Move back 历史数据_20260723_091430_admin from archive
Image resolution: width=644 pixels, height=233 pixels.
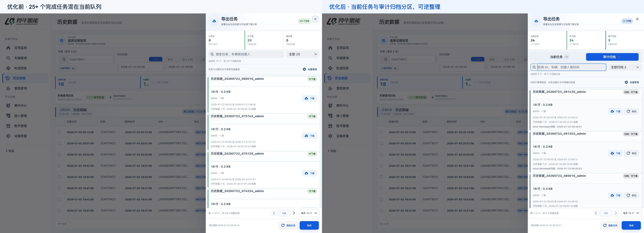click(x=631, y=112)
